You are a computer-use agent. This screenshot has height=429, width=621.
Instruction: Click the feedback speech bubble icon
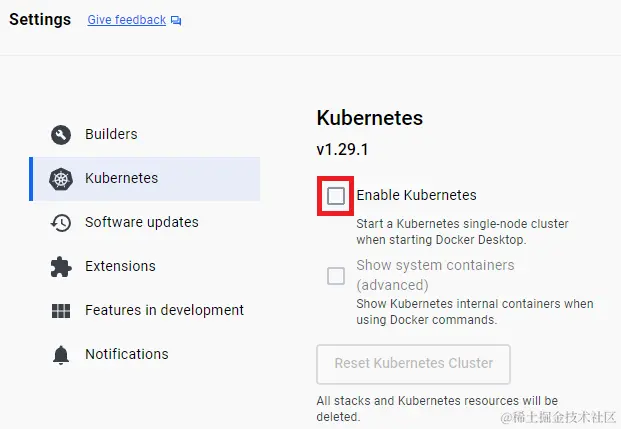177,20
